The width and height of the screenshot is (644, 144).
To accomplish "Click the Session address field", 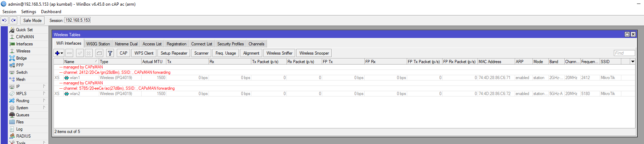I will click(78, 20).
